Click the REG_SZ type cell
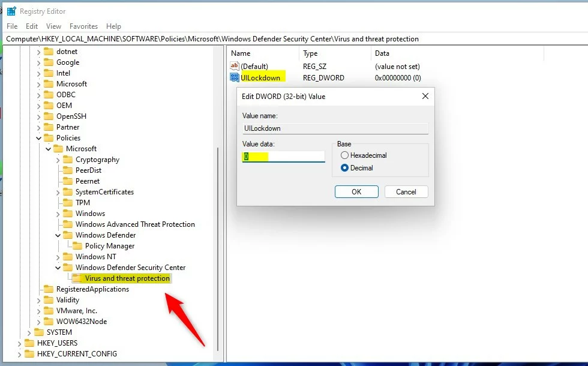The width and height of the screenshot is (588, 366). click(x=314, y=67)
